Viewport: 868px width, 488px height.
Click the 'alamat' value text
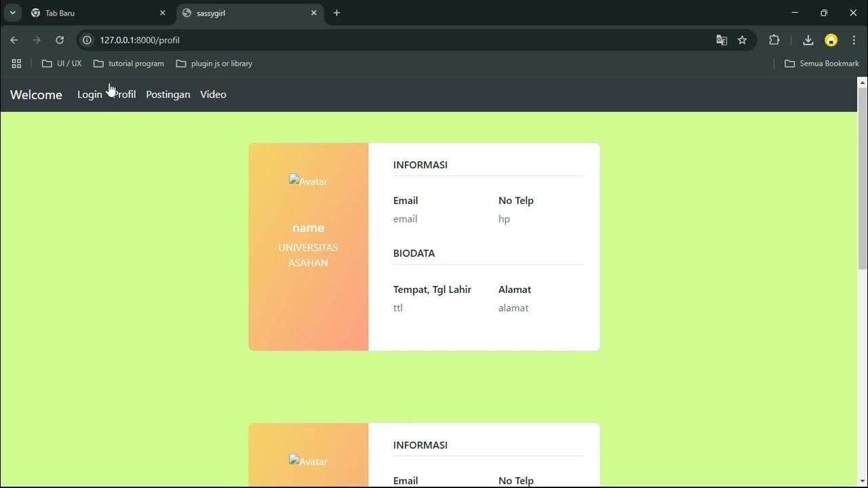pos(513,308)
